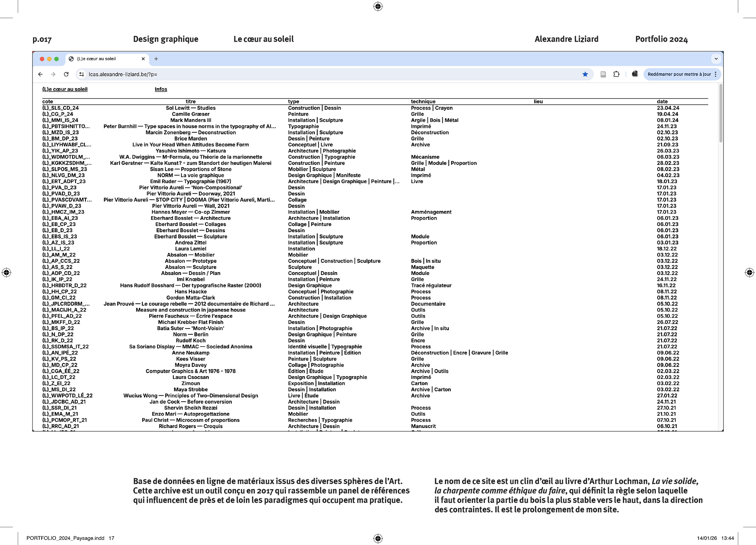Image resolution: width=756 pixels, height=545 pixels.
Task: Click the (L)e cœur au soleil home link
Action: click(x=65, y=89)
